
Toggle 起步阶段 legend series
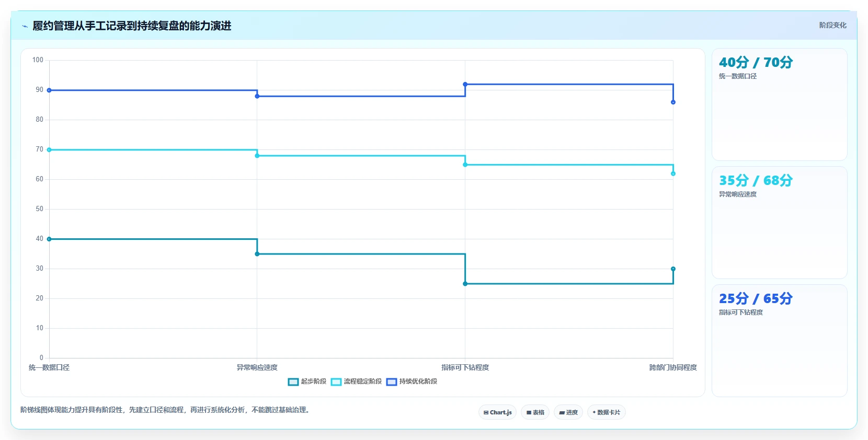(307, 381)
